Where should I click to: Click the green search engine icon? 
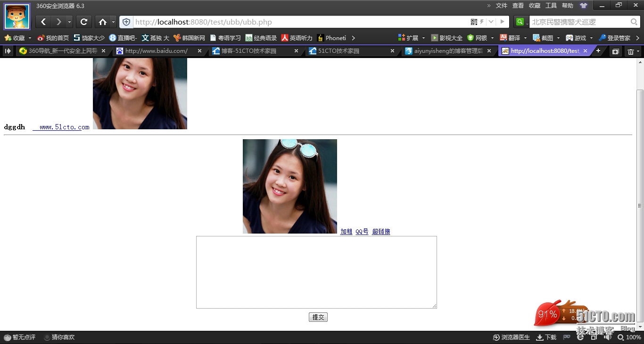(520, 22)
